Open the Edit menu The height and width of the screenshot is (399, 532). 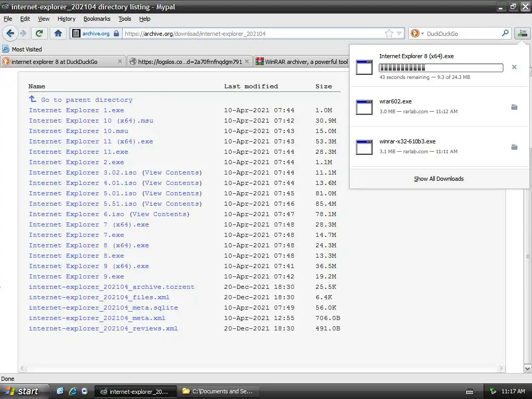point(25,19)
